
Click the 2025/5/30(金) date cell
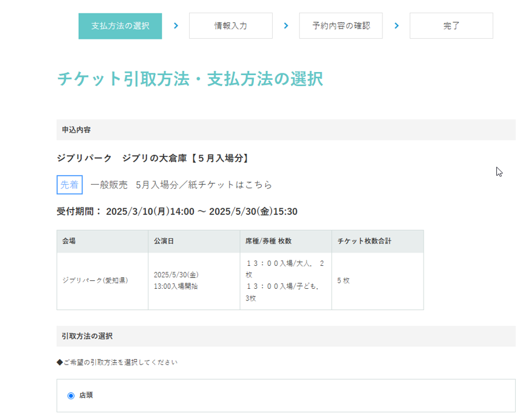[176, 275]
